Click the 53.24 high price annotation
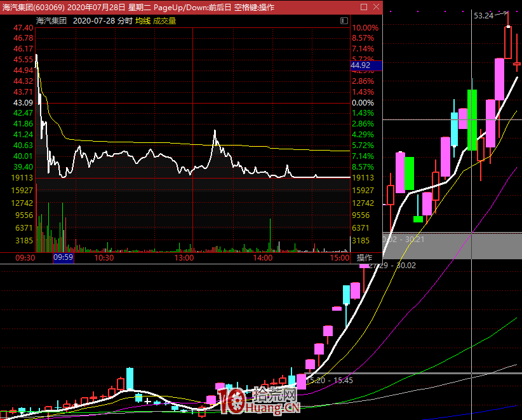Screen dimensions: 522x420 tap(483, 15)
